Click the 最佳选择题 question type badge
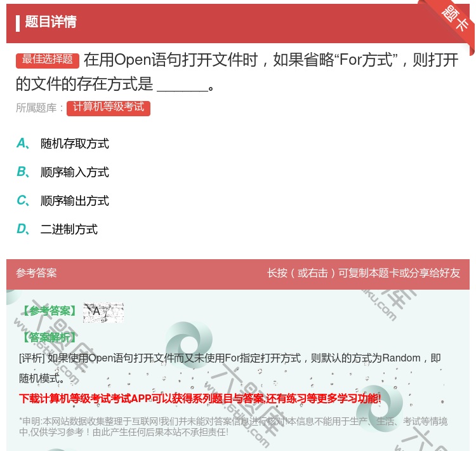This screenshot has width=476, height=451. pos(48,60)
